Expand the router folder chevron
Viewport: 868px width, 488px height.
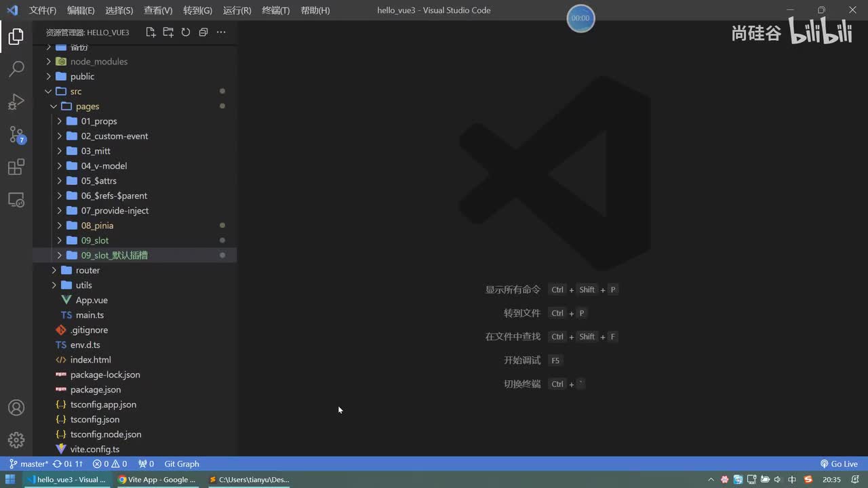(54, 270)
